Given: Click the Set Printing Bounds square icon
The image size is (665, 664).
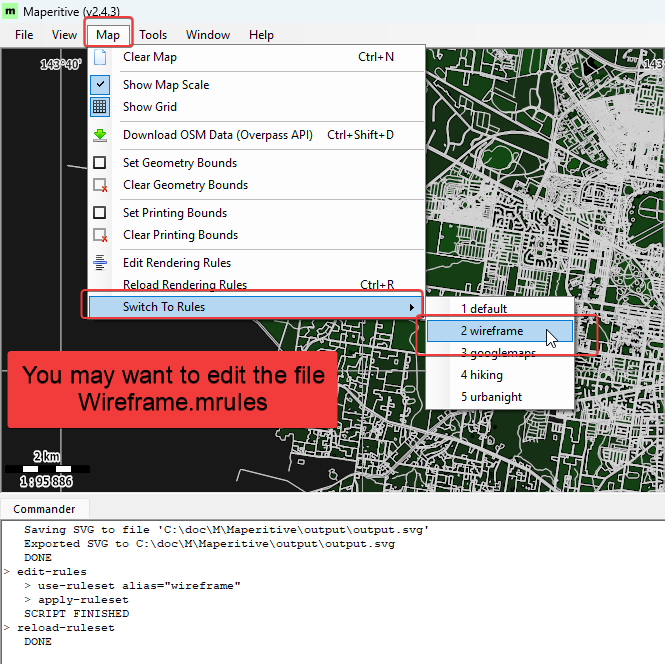Looking at the screenshot, I should pos(100,212).
